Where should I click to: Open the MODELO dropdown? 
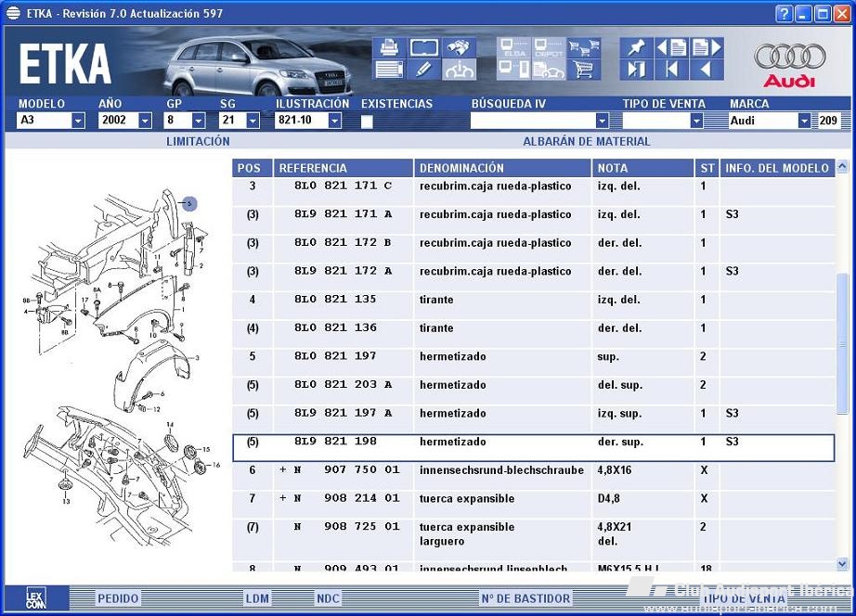(x=78, y=121)
